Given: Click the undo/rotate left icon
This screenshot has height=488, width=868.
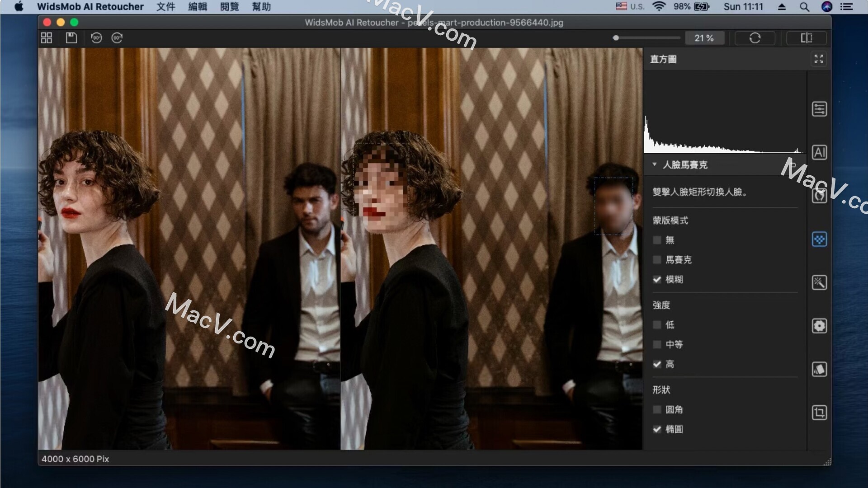Looking at the screenshot, I should pyautogui.click(x=95, y=38).
